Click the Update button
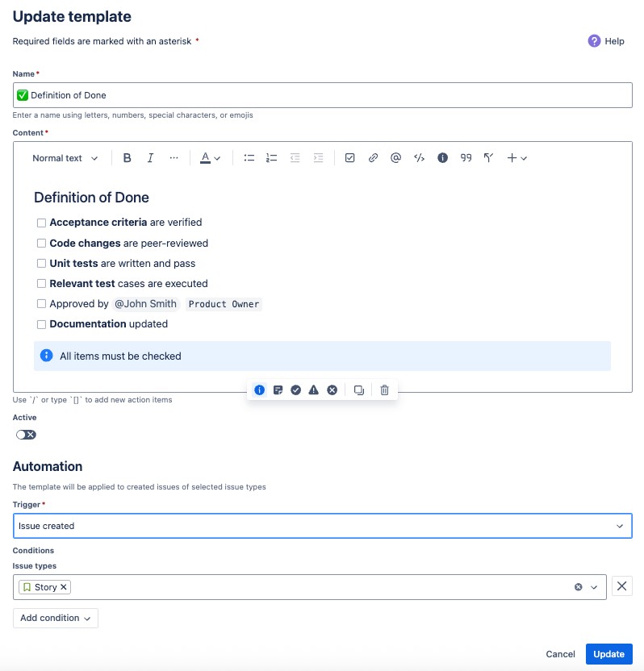 point(608,654)
